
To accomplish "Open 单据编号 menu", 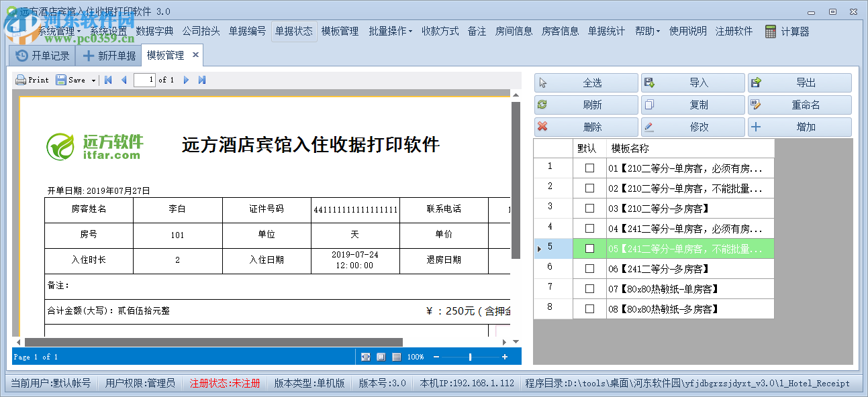I will click(x=247, y=31).
